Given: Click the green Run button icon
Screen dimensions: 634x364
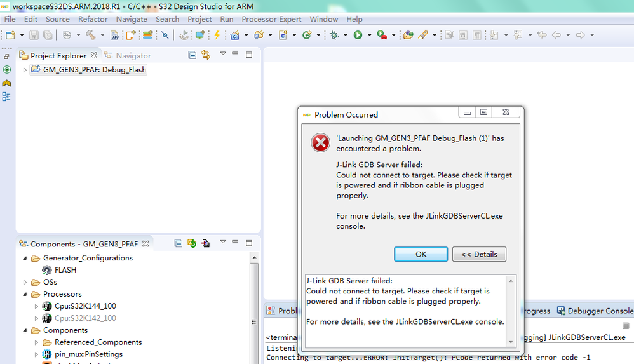Looking at the screenshot, I should tap(358, 35).
